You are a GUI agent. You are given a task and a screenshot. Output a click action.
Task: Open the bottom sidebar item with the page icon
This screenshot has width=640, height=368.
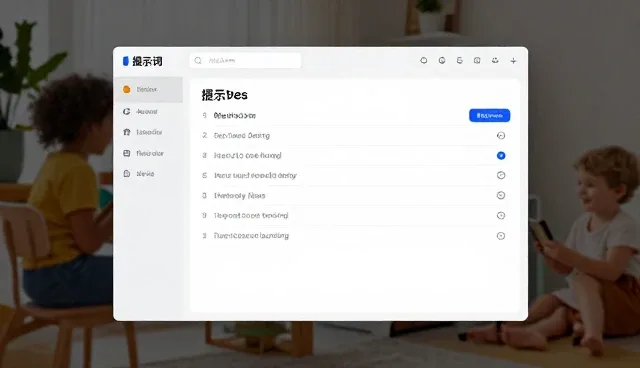pyautogui.click(x=149, y=174)
